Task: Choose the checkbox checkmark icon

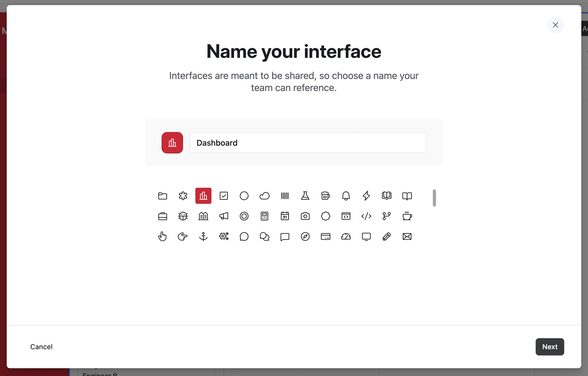Action: (224, 196)
